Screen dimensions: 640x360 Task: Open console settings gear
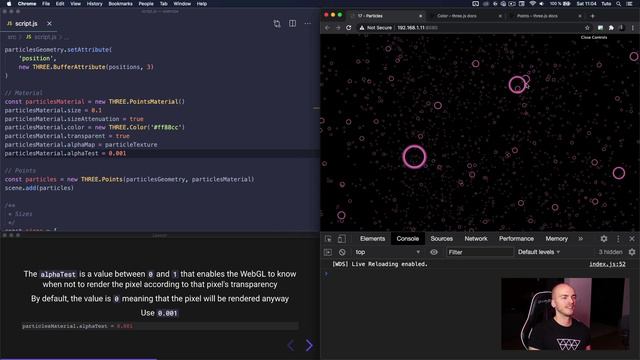click(632, 252)
